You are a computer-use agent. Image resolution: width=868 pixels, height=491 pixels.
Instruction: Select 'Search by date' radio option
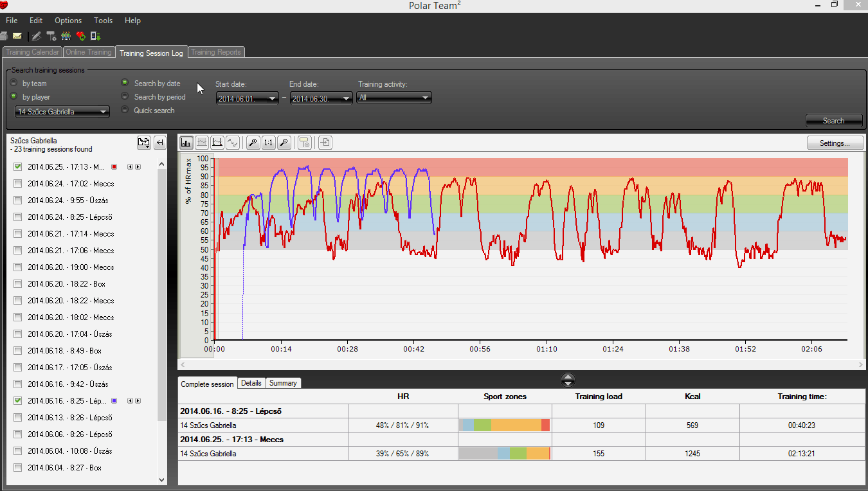tap(125, 83)
